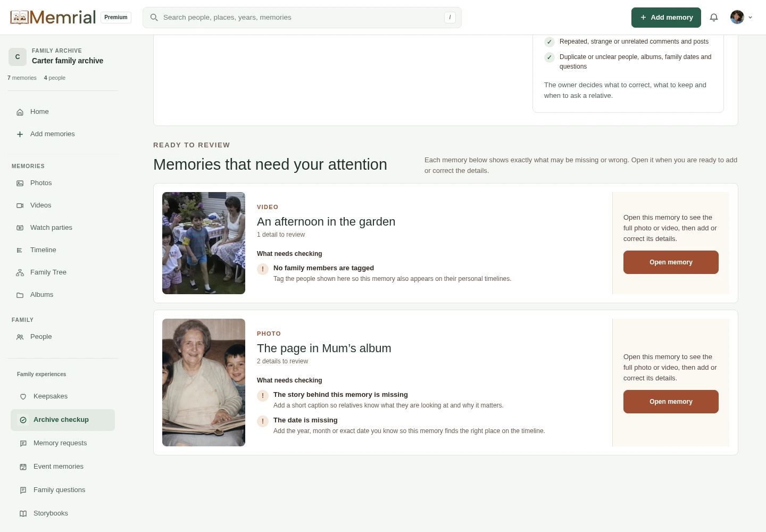Go to Videos page

(63, 205)
